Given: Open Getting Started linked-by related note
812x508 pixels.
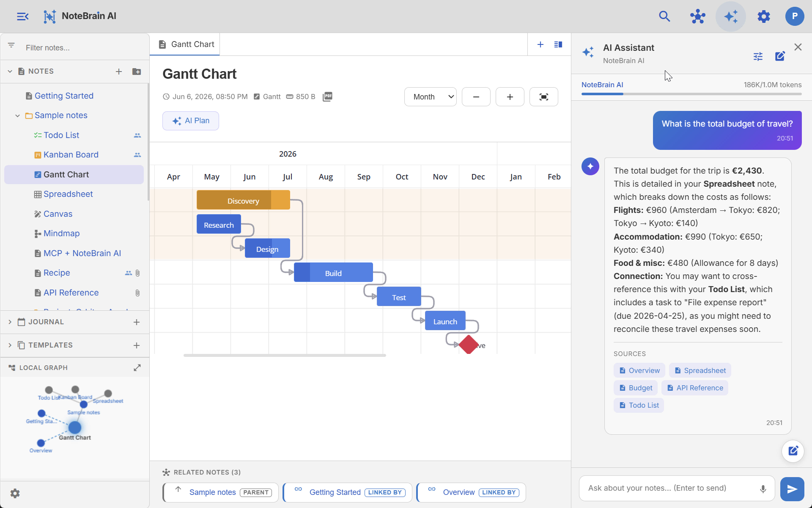Looking at the screenshot, I should click(348, 492).
